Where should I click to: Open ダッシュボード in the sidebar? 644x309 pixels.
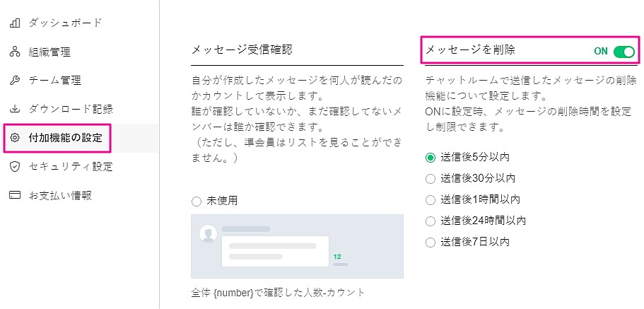coord(65,23)
